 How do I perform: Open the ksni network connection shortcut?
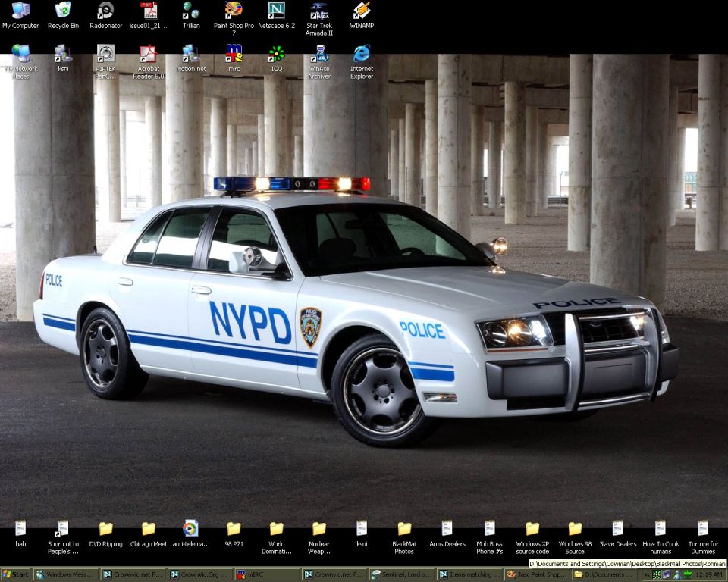(63, 58)
